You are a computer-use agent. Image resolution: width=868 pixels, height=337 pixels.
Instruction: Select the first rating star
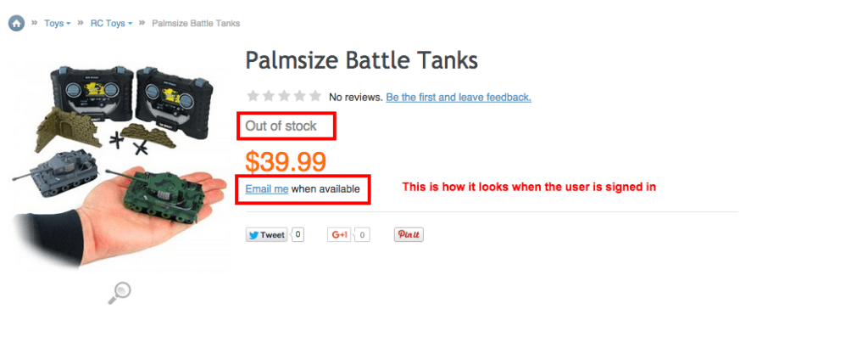click(x=253, y=97)
